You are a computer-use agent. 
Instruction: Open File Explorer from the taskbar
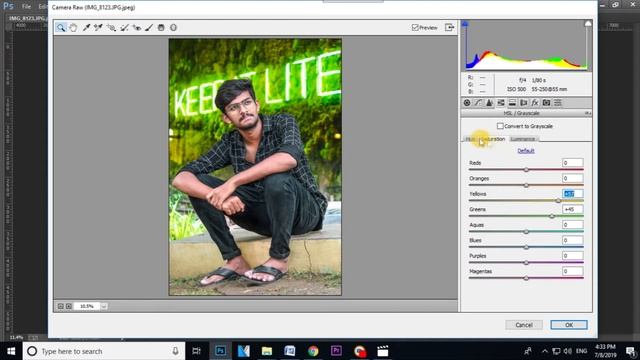coord(267,351)
